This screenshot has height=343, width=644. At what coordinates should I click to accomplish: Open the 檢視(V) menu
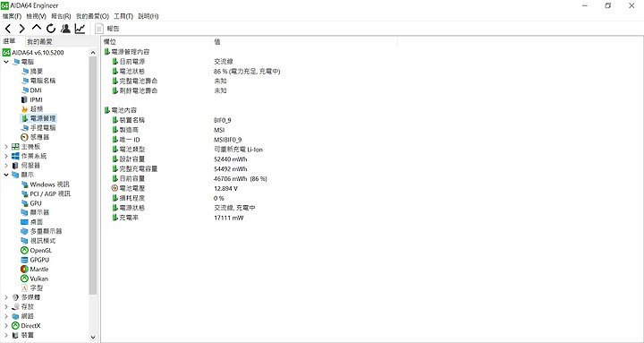click(x=36, y=16)
